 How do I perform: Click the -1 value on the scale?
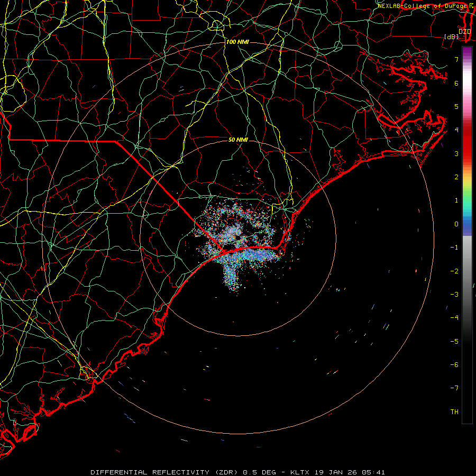(454, 248)
